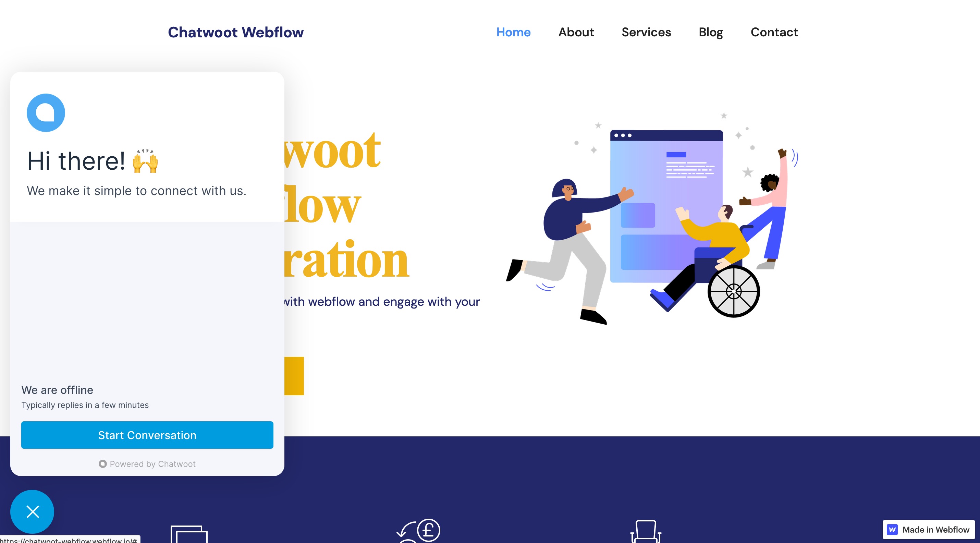
Task: Select the About menu item
Action: (576, 32)
